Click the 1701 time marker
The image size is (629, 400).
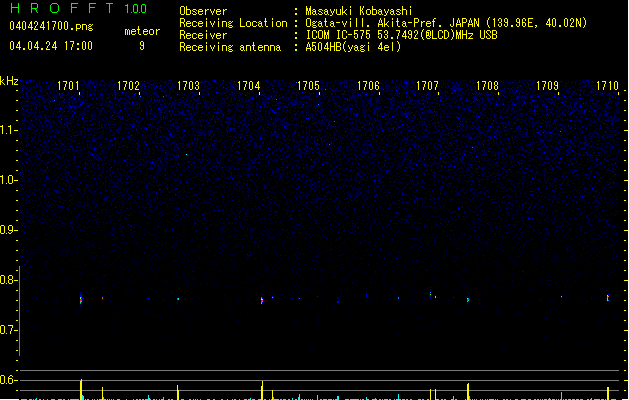tap(68, 86)
